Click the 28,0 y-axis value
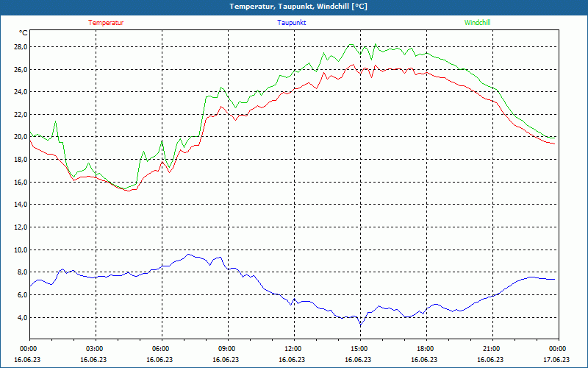 (21, 47)
